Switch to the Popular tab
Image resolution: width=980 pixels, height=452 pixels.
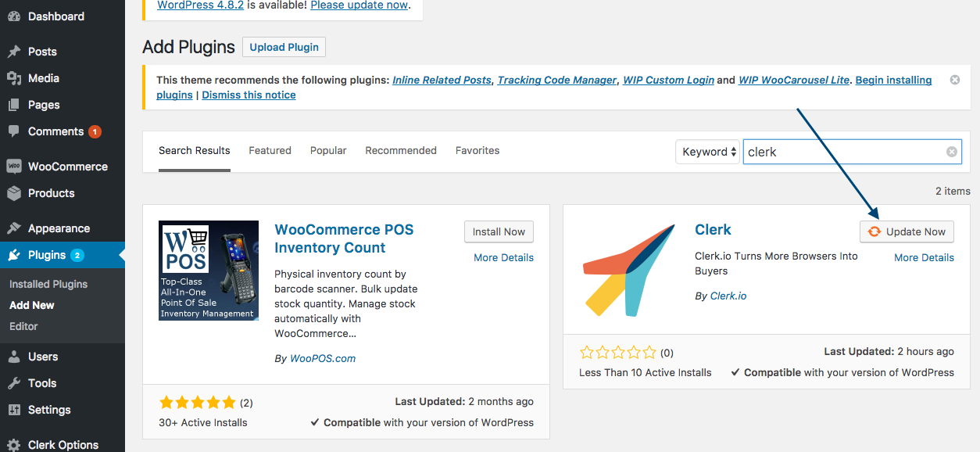pyautogui.click(x=328, y=150)
